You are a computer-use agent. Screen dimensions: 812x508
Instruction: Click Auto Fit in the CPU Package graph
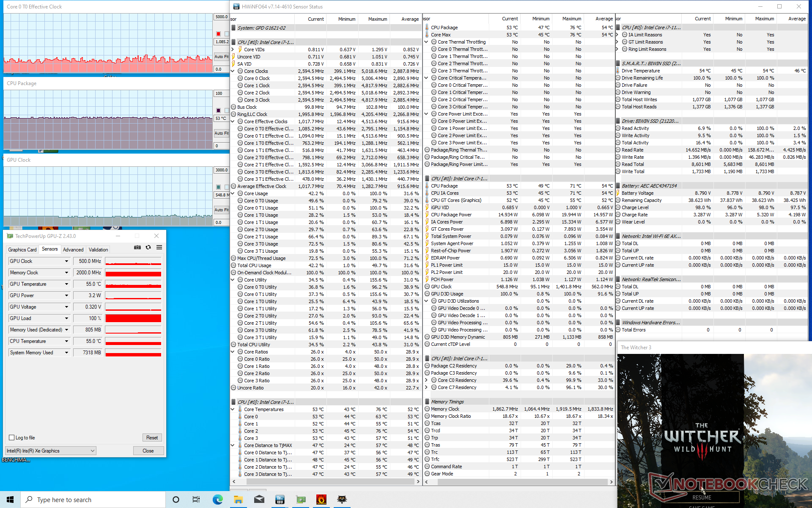coord(221,133)
